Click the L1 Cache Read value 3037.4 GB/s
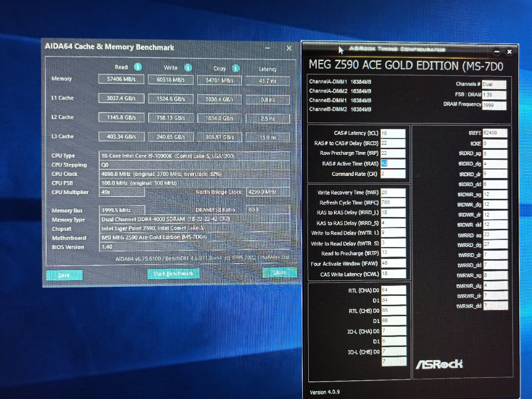Image resolution: width=532 pixels, height=399 pixels. pyautogui.click(x=121, y=98)
